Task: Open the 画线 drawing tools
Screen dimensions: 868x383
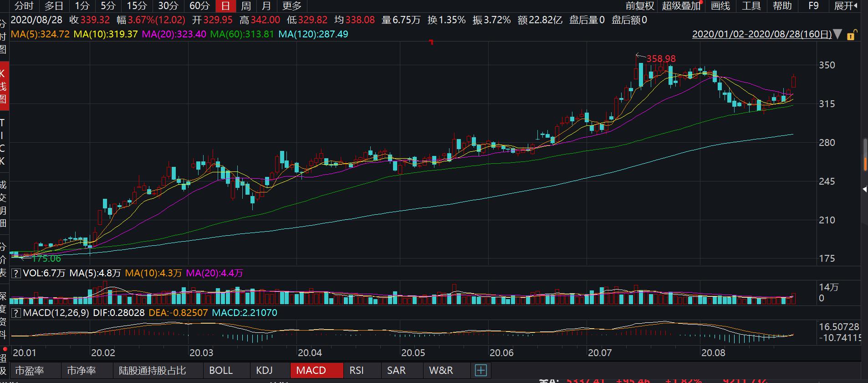Action: [x=720, y=6]
